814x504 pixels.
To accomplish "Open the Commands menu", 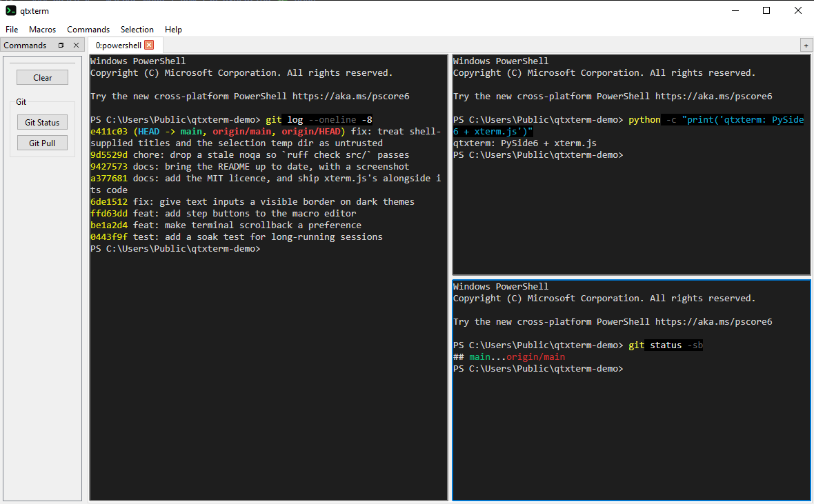I will 88,30.
